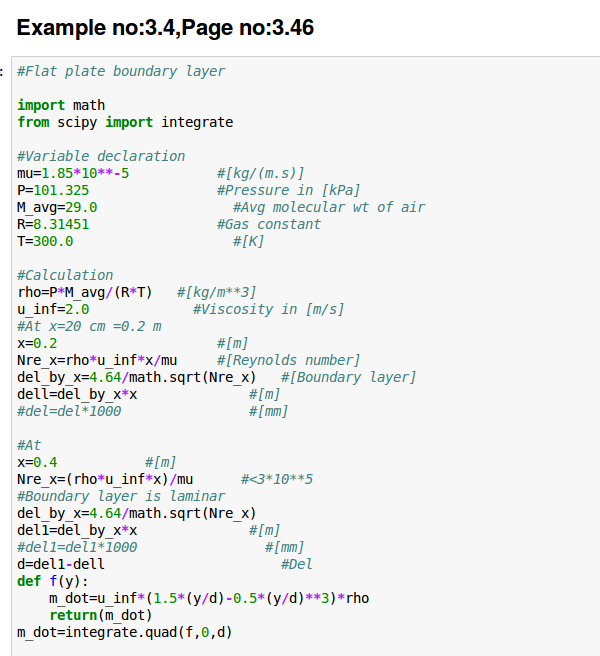
Task: Click the "P=101.325" pressure assignment
Action: (x=53, y=190)
